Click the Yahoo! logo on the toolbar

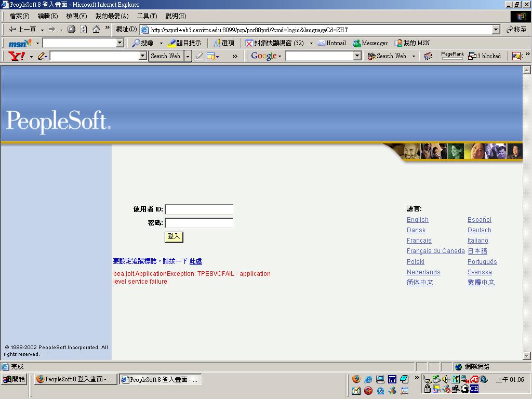[x=17, y=56]
